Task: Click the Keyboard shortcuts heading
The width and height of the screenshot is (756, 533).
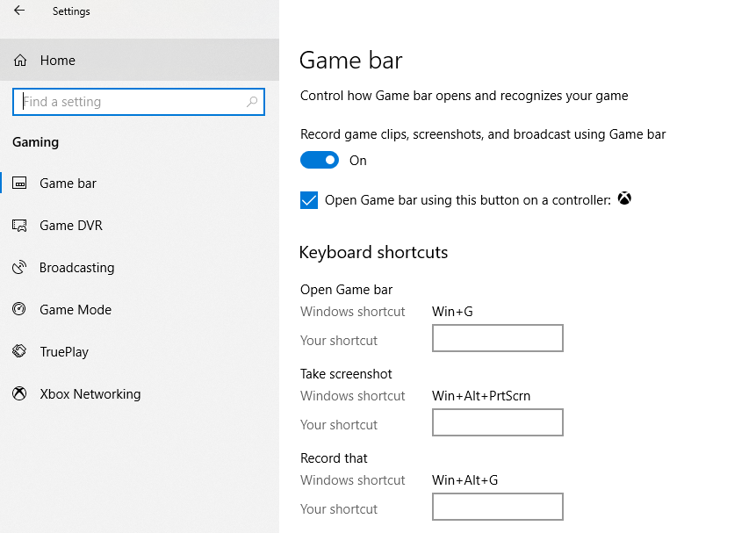Action: [x=374, y=252]
